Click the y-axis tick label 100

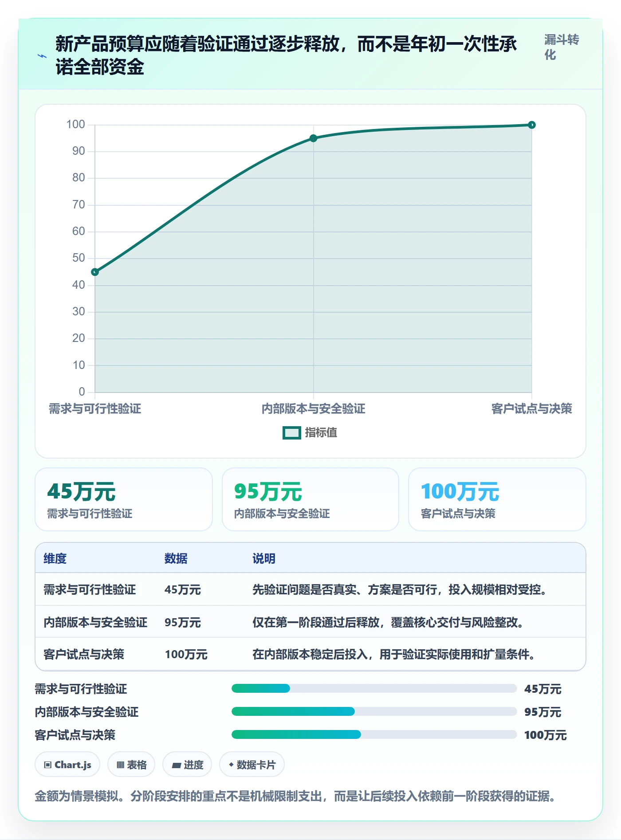pyautogui.click(x=75, y=125)
